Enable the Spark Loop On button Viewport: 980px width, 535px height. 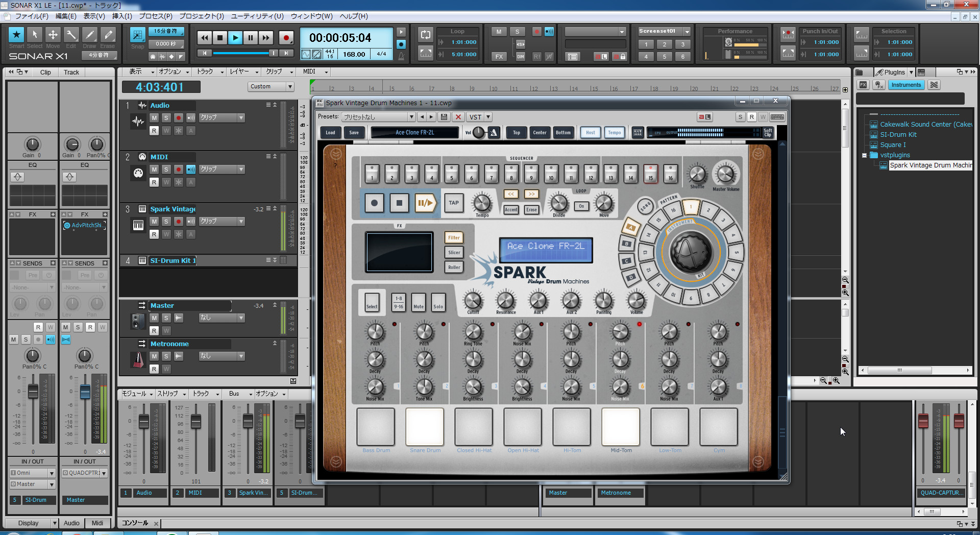click(581, 206)
